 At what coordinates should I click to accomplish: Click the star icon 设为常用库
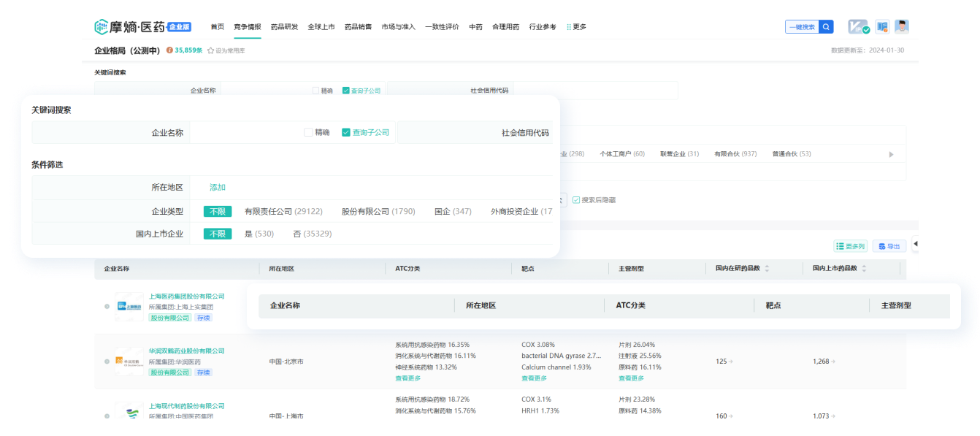pos(210,51)
